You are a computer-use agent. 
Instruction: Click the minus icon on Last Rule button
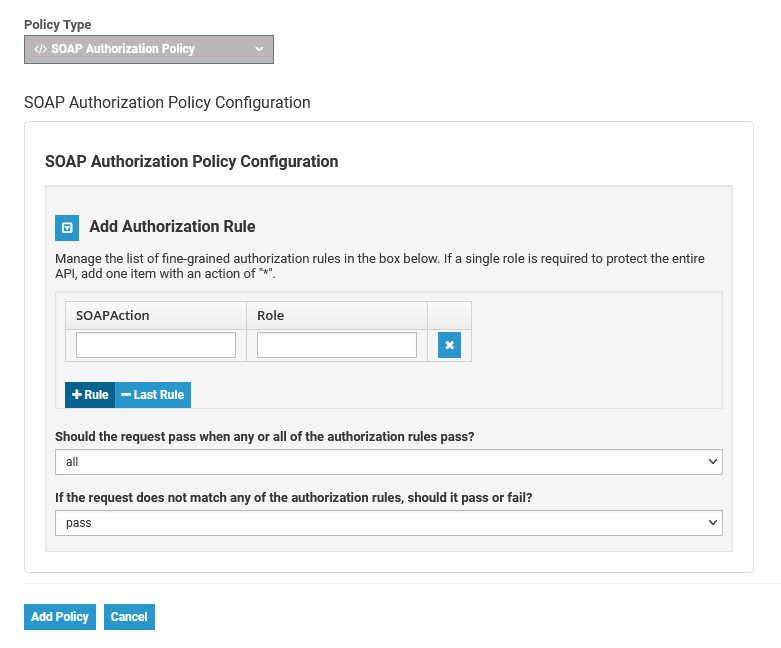tap(126, 395)
